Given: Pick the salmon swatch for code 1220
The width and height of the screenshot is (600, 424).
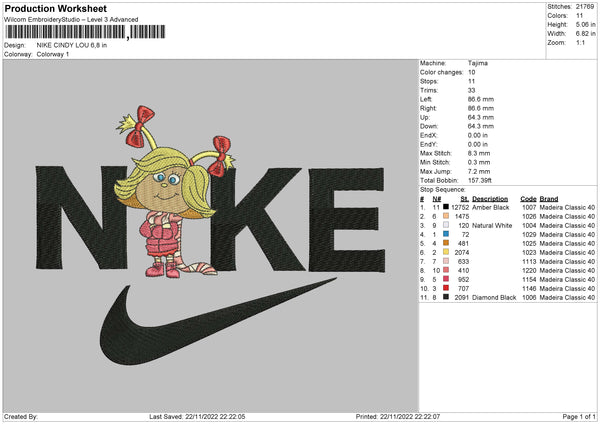Looking at the screenshot, I should [x=446, y=270].
